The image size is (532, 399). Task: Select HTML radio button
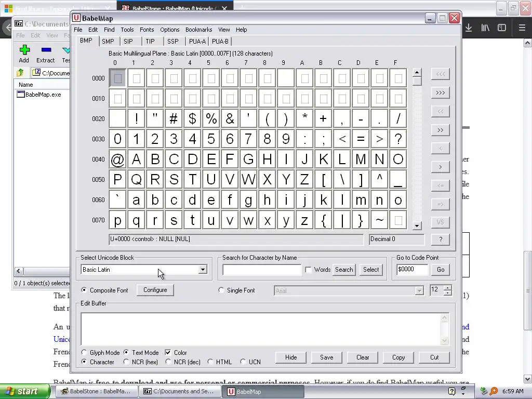pyautogui.click(x=210, y=362)
